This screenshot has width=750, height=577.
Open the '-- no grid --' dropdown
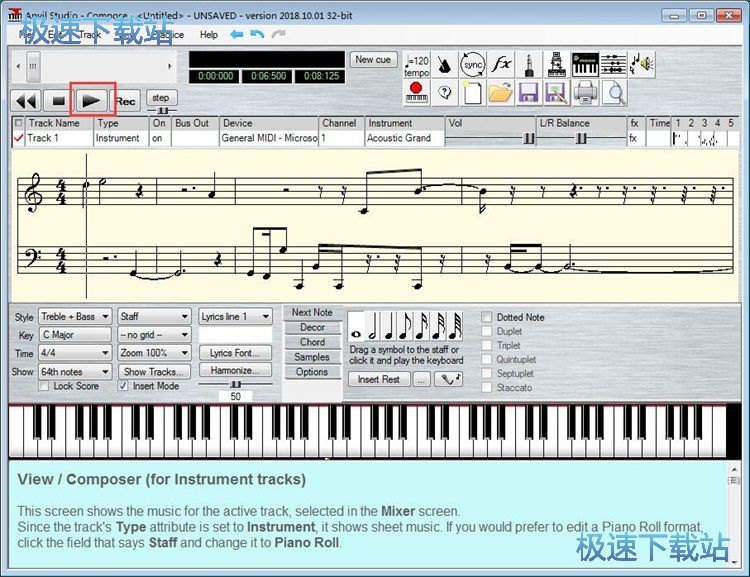click(154, 334)
